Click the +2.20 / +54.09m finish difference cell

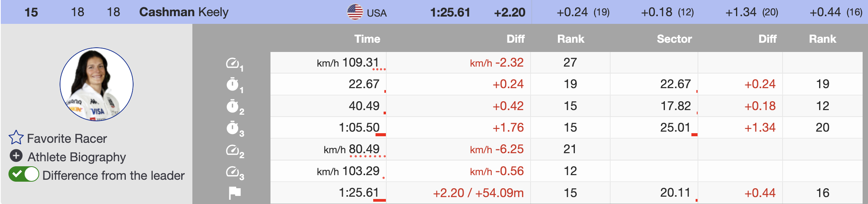[x=478, y=193]
